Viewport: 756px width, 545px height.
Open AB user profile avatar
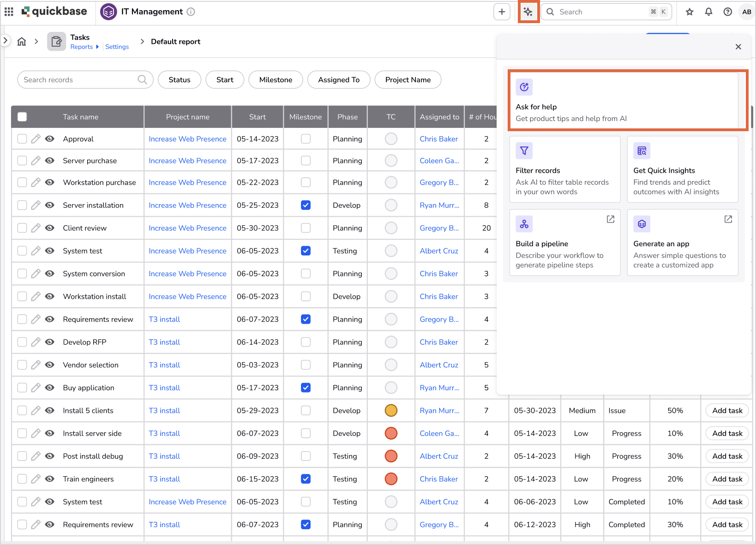(746, 12)
